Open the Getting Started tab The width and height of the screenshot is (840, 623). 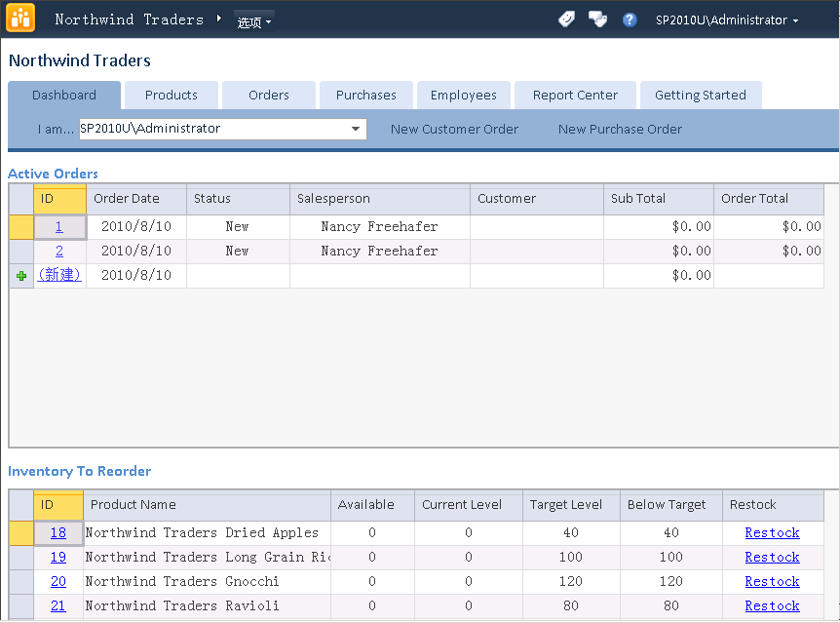pos(701,95)
